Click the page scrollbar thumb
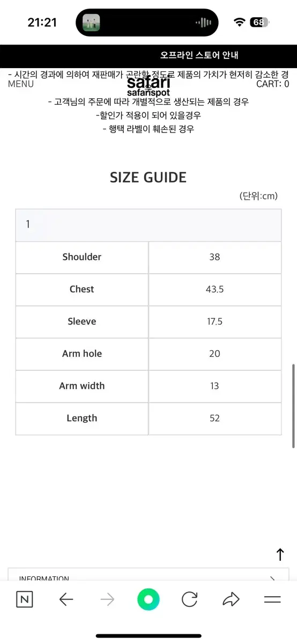 tap(293, 406)
